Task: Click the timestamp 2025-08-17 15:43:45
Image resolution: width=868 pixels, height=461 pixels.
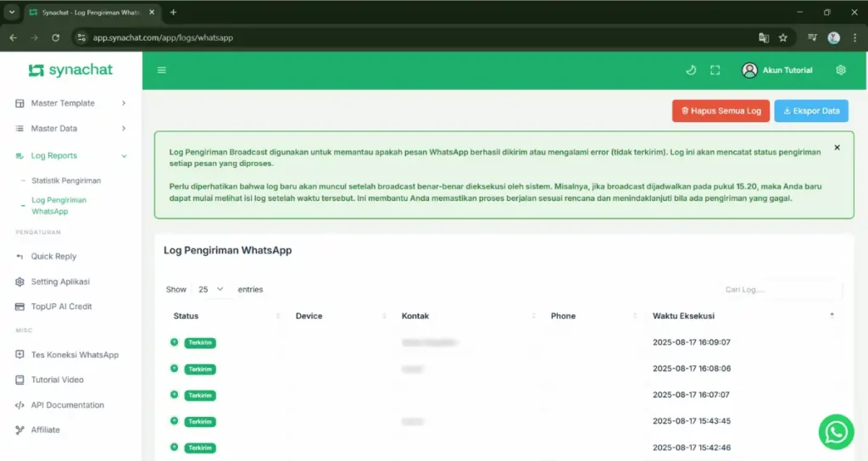Action: click(692, 421)
